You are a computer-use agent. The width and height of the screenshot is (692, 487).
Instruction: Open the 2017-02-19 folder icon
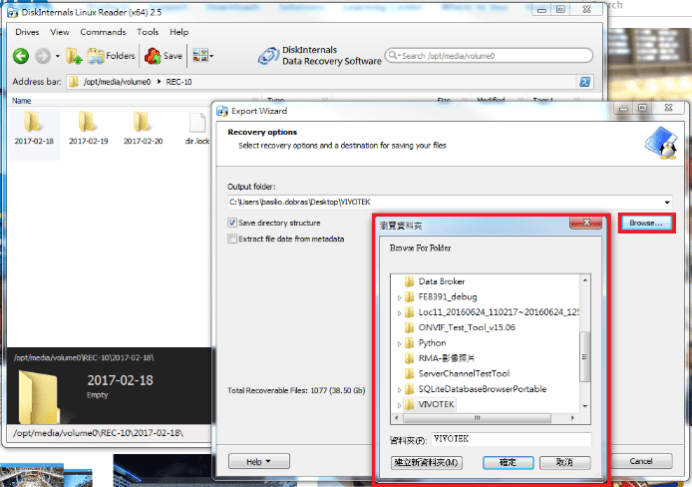(88, 123)
